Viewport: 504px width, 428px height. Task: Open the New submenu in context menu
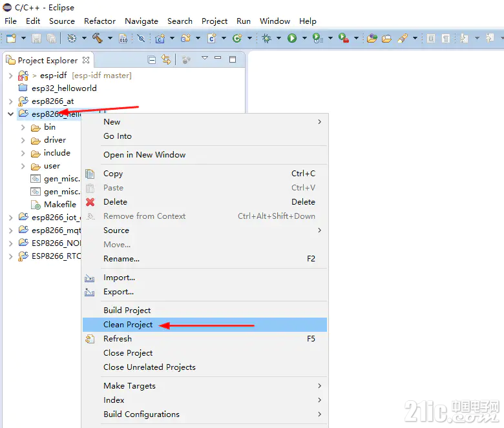point(205,122)
